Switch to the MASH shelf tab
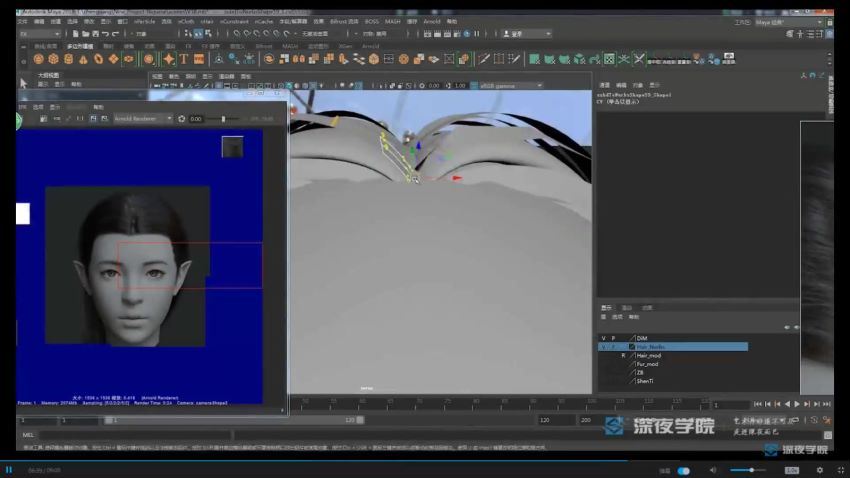The height and width of the screenshot is (478, 850). point(290,47)
